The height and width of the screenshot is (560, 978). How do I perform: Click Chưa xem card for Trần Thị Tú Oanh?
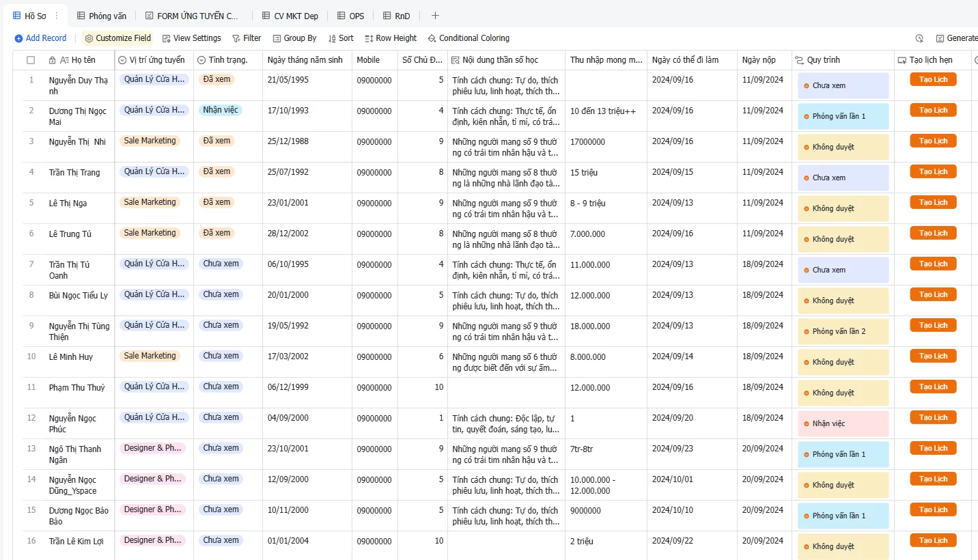tap(843, 270)
